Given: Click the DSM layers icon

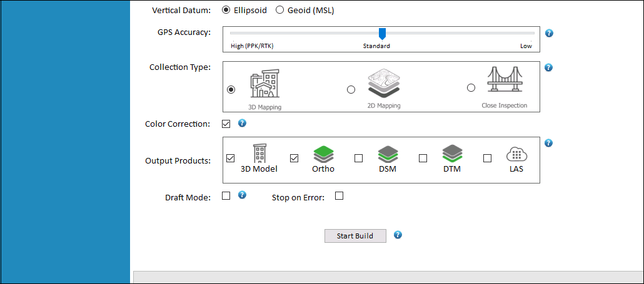Looking at the screenshot, I should tap(388, 155).
